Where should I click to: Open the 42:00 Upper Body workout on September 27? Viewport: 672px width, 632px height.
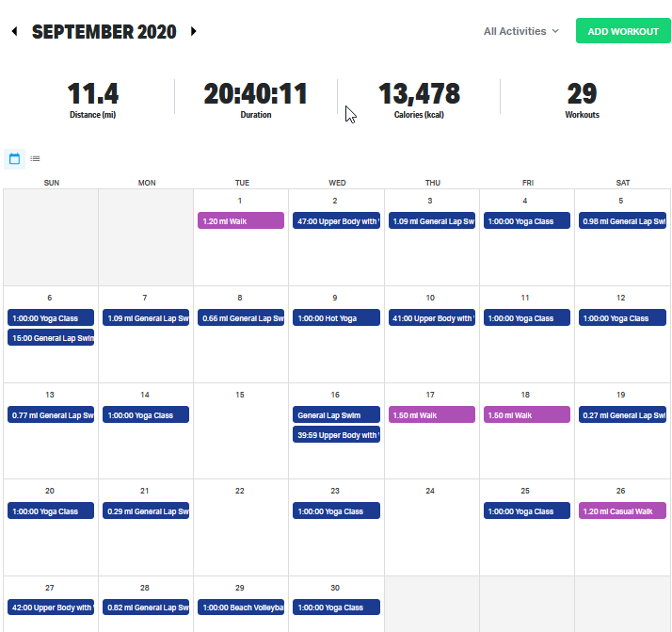click(51, 608)
